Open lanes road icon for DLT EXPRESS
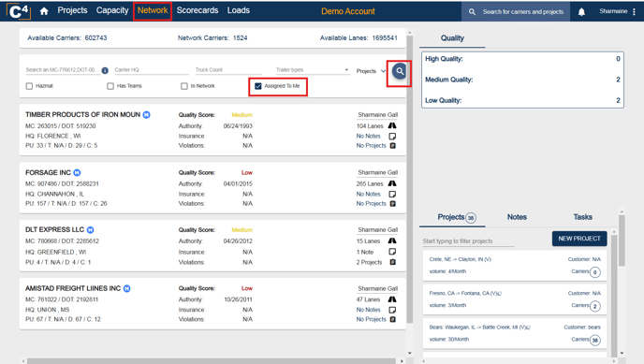Image resolution: width=644 pixels, height=364 pixels. 392,240
